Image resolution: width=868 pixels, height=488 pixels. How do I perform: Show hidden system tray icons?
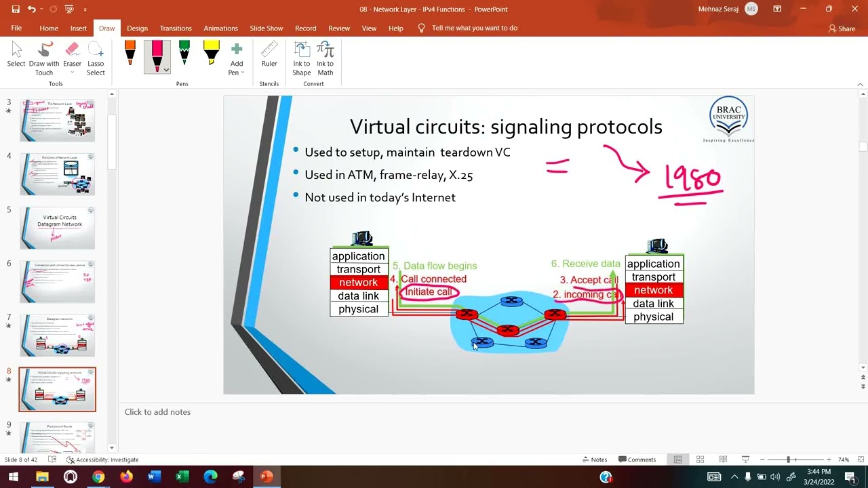coord(734,477)
